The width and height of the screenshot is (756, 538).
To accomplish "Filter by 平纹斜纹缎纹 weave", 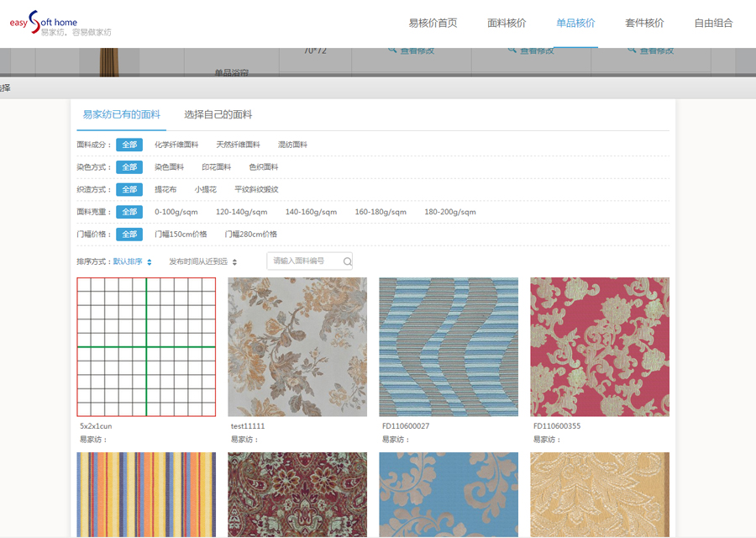I will tap(256, 190).
